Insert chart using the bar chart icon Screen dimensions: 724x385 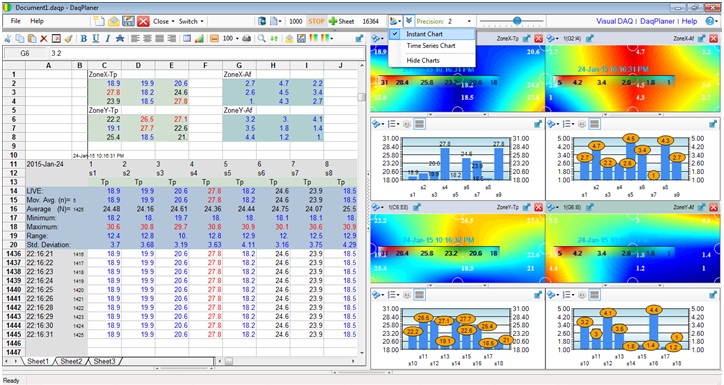(199, 39)
